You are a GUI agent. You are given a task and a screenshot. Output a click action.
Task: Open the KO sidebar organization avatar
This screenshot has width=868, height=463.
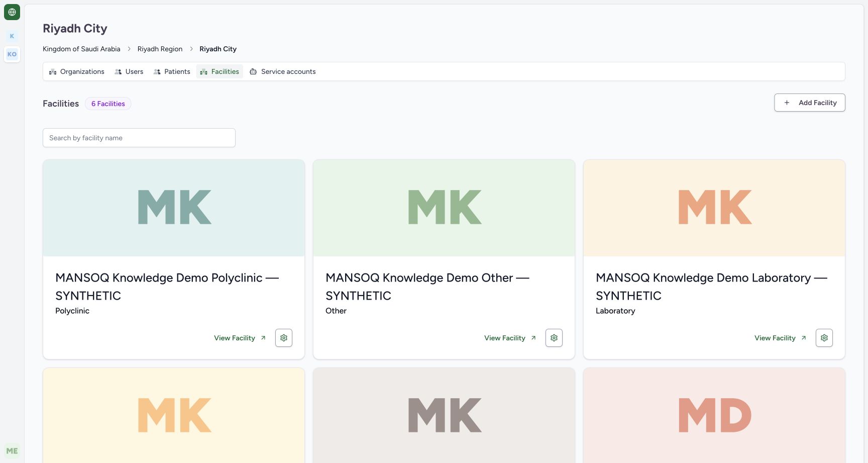tap(12, 54)
